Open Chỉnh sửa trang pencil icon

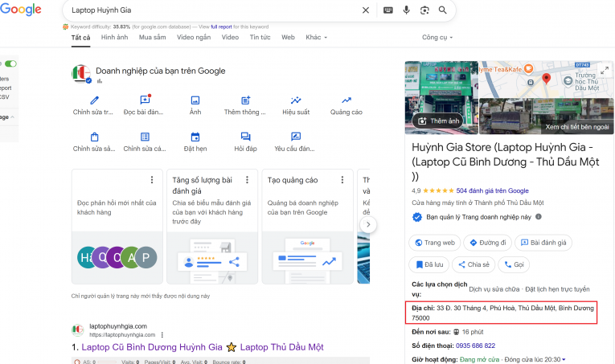tap(94, 100)
